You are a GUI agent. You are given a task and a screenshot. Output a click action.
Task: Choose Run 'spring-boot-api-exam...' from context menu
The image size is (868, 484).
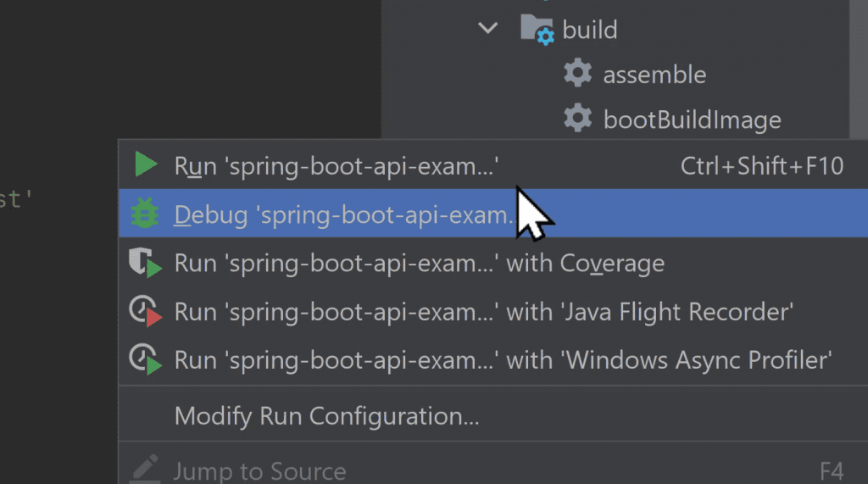[x=336, y=166]
